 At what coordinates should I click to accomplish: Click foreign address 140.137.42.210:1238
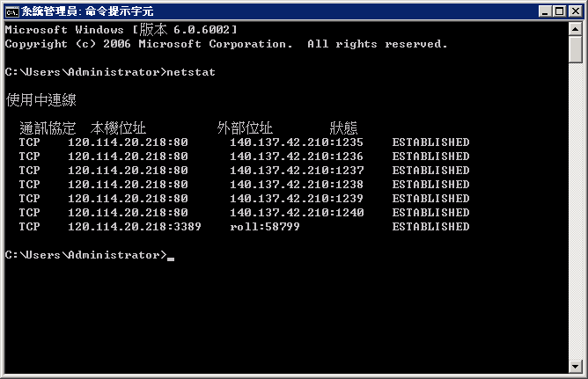(297, 185)
